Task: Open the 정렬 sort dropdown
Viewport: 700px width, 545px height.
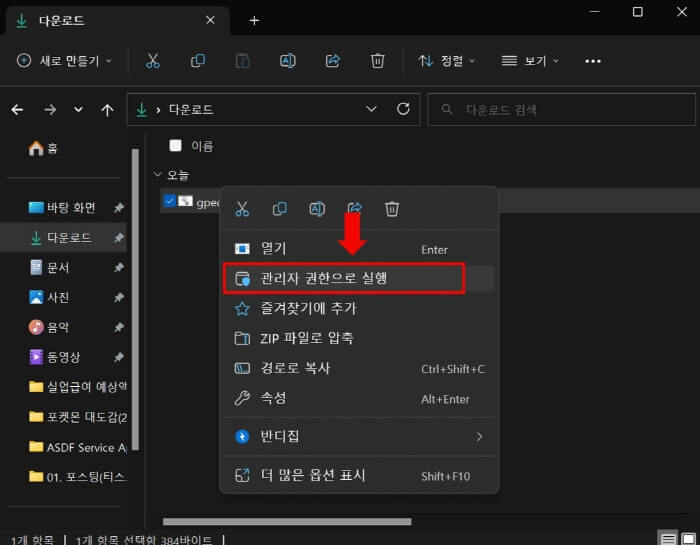Action: click(x=447, y=61)
